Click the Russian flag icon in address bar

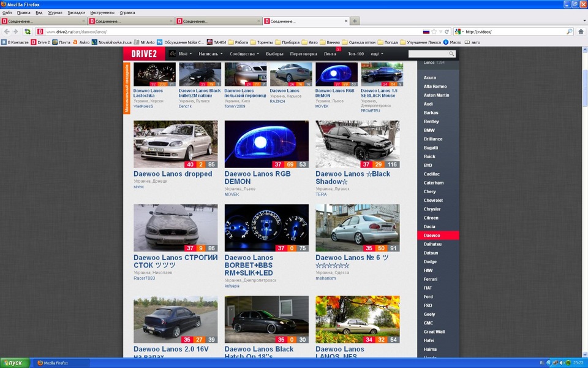426,31
